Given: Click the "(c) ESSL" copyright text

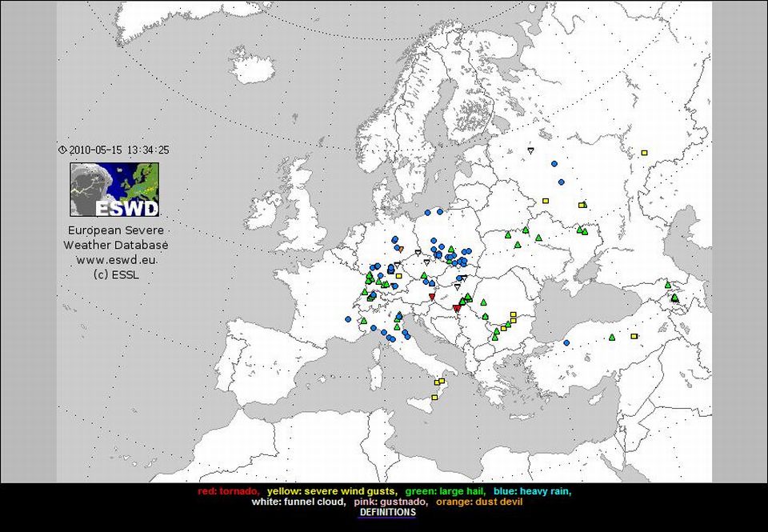Looking at the screenshot, I should coord(116,275).
